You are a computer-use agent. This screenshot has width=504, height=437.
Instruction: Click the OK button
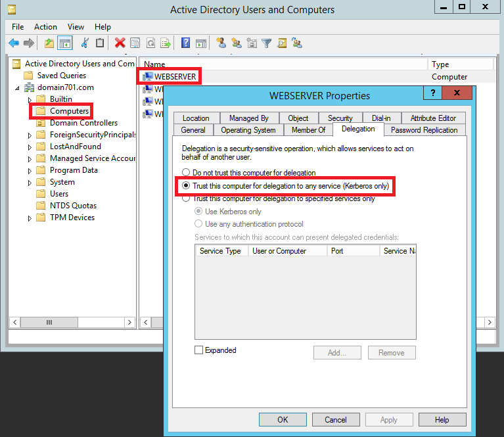[x=283, y=420]
